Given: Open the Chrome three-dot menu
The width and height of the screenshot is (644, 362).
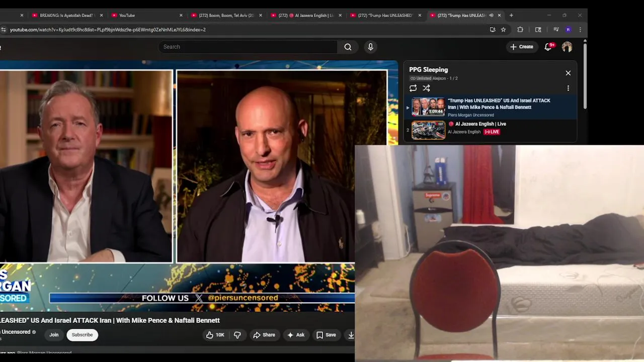Looking at the screenshot, I should pyautogui.click(x=580, y=30).
